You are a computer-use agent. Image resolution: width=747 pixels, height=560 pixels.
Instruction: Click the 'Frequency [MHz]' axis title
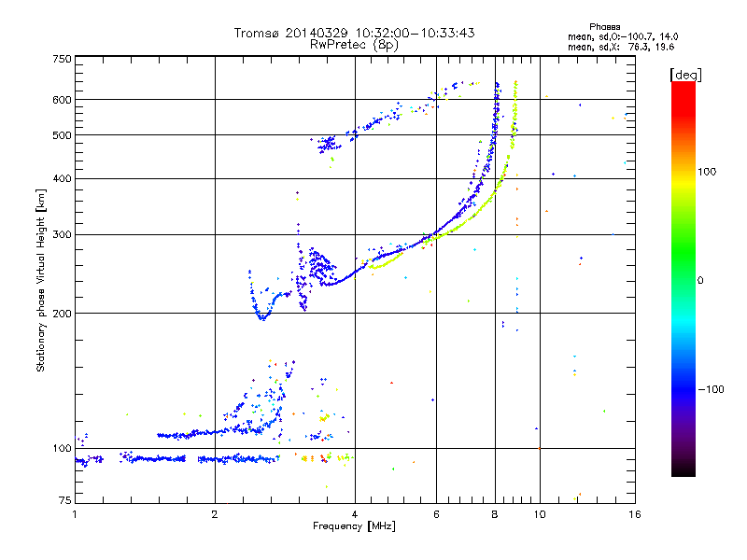coord(354,526)
